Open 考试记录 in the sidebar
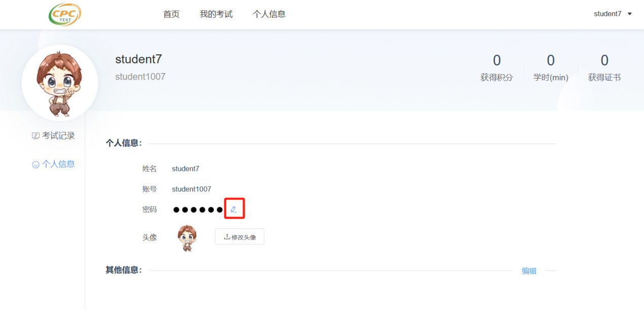This screenshot has width=644, height=310. click(x=53, y=135)
